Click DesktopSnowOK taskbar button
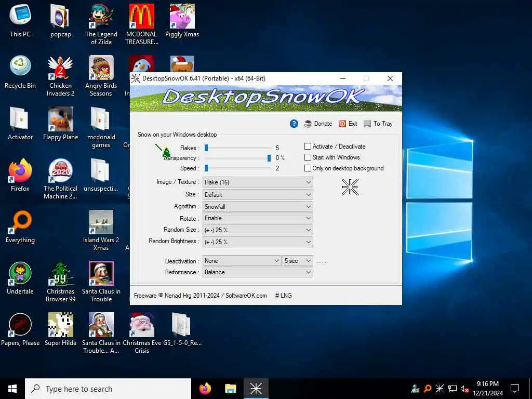 (x=256, y=389)
